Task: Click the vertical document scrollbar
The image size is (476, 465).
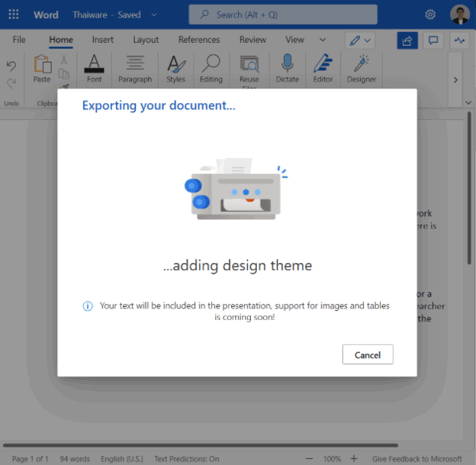Action: point(469,189)
